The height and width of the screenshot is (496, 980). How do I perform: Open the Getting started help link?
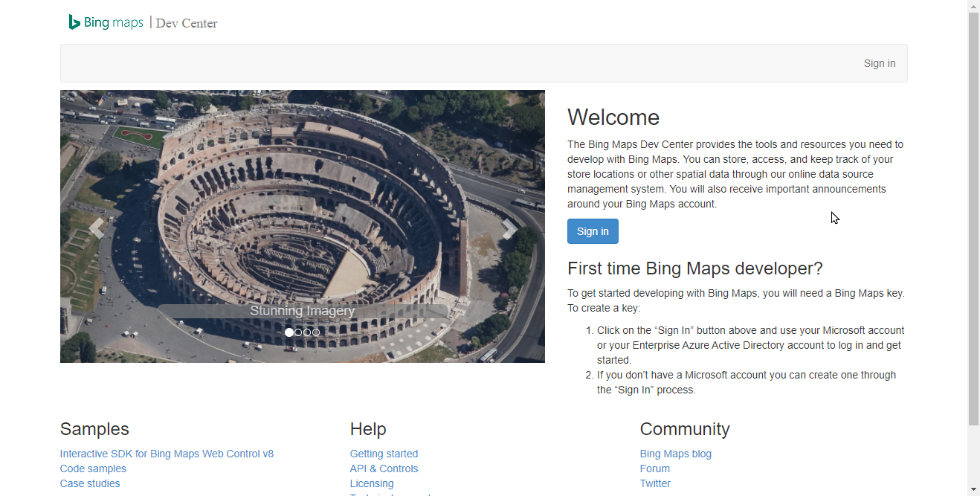pos(384,454)
